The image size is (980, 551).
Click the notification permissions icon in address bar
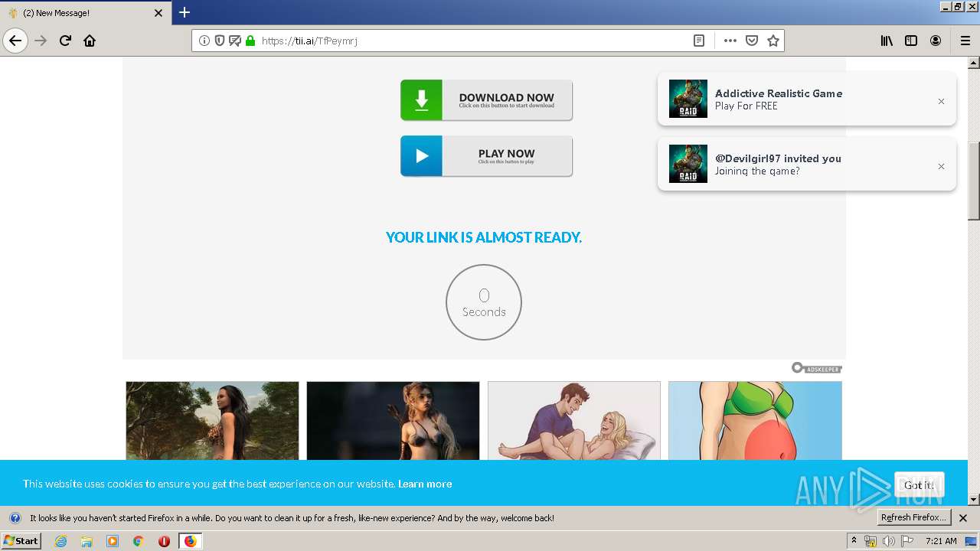[235, 41]
